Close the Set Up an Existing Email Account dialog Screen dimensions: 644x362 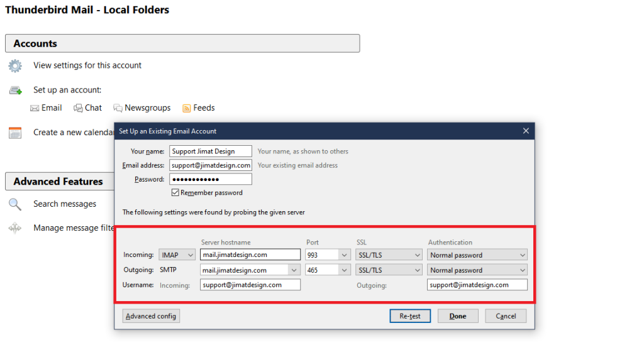click(x=526, y=131)
